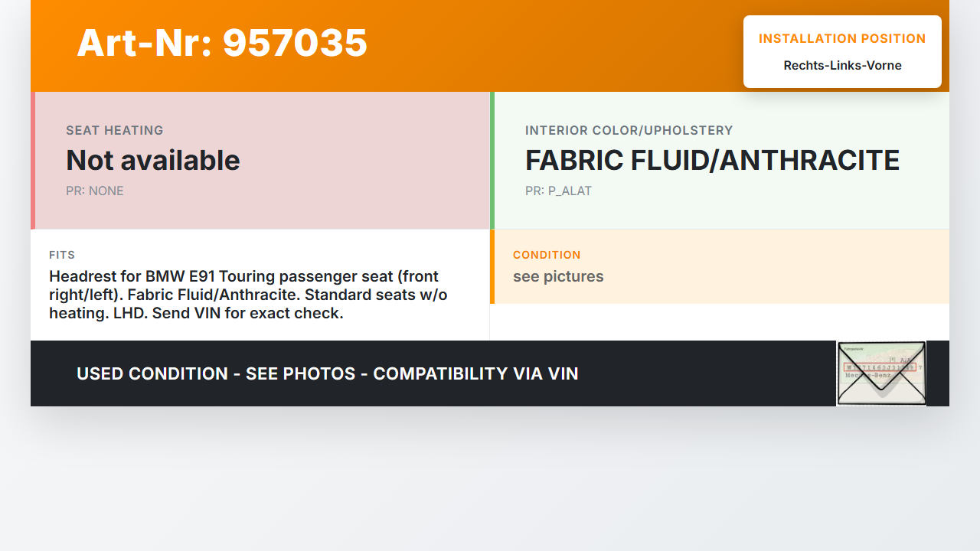980x551 pixels.
Task: Click the 'see pictures' condition text
Action: point(558,276)
